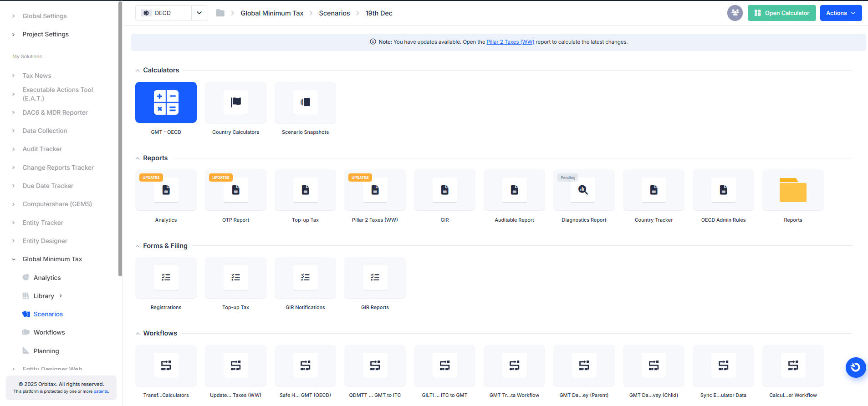Click the folder icon in the breadcrumb
Image resolution: width=868 pixels, height=406 pixels.
pyautogui.click(x=220, y=13)
